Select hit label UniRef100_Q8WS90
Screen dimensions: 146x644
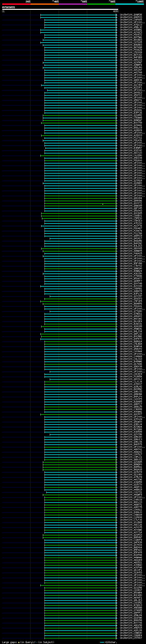(x=131, y=268)
